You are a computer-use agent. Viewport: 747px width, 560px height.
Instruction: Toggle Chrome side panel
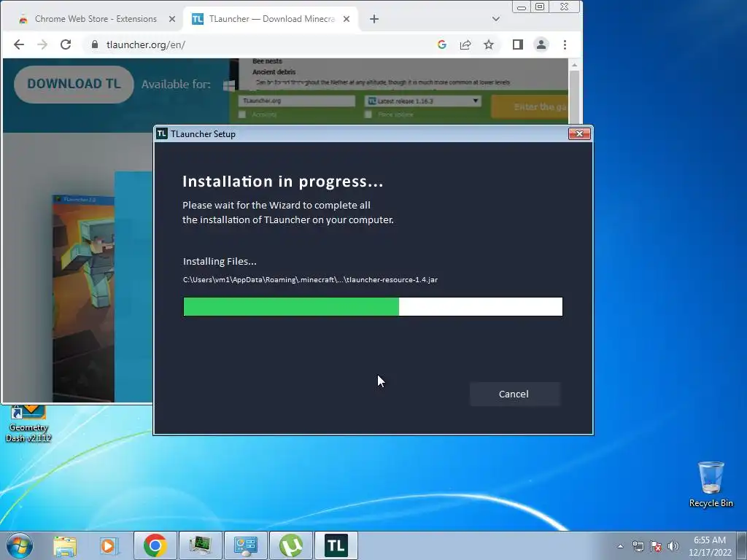pyautogui.click(x=518, y=44)
